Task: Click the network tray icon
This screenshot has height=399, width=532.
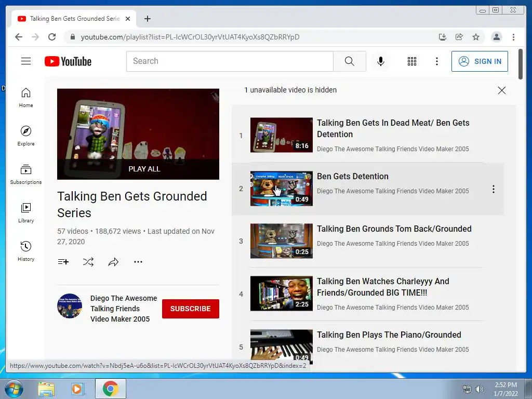Action: tap(467, 389)
